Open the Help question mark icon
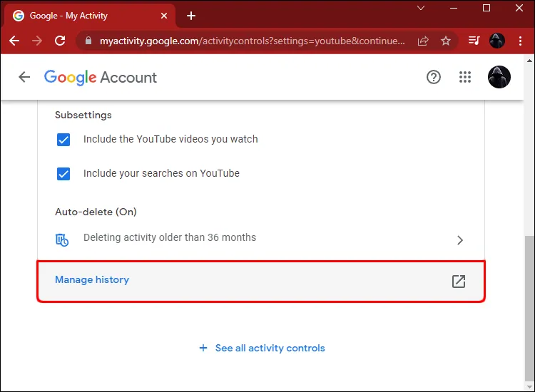This screenshot has width=535, height=392. click(433, 77)
